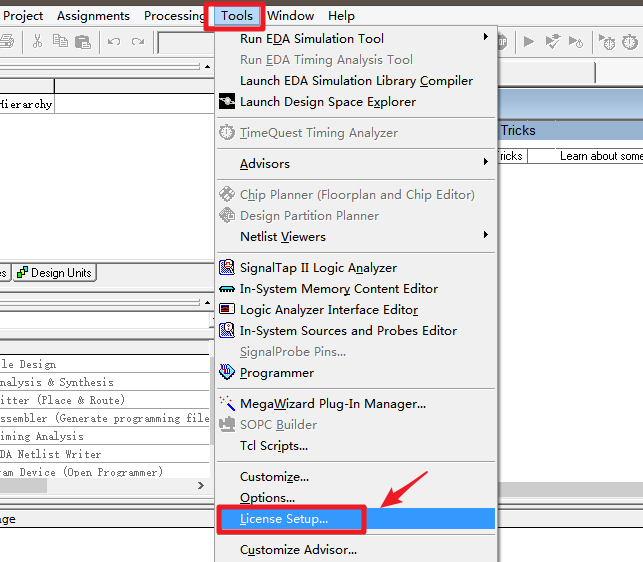The image size is (643, 562).
Task: Select the Program Device (Open Programmer) row
Action: 105,472
